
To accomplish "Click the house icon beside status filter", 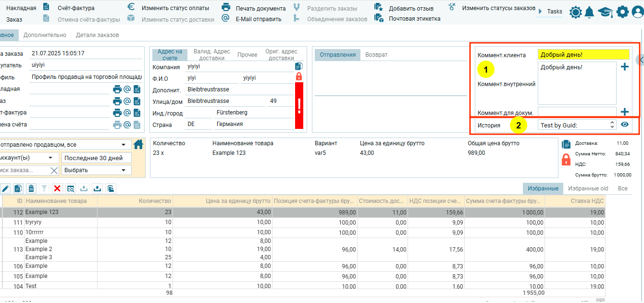I will (x=138, y=144).
